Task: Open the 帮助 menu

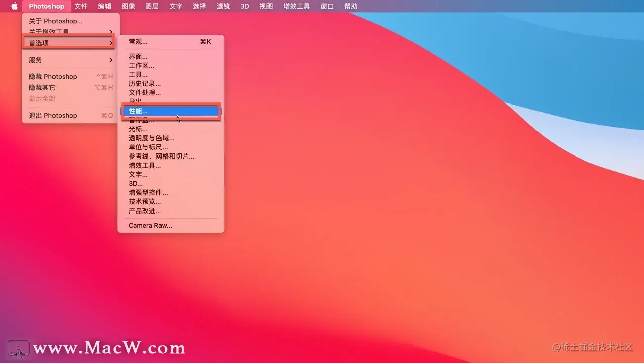Action: click(351, 6)
